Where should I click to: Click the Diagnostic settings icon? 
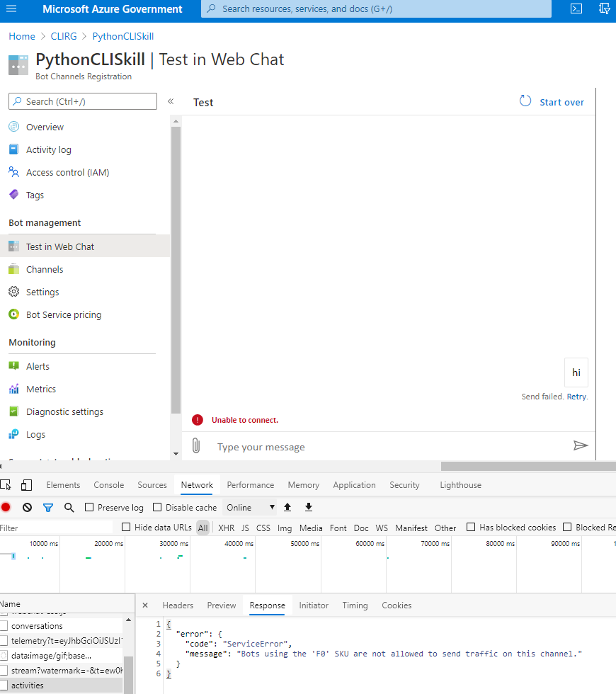click(x=14, y=411)
